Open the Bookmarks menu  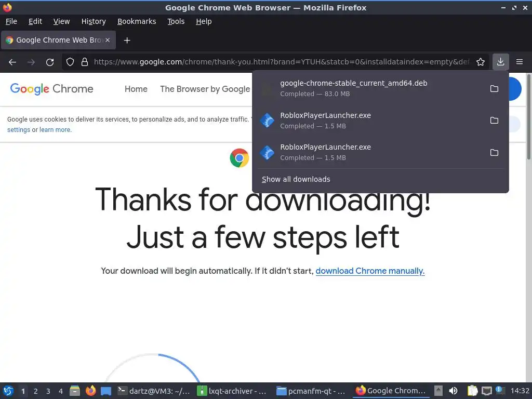[137, 21]
